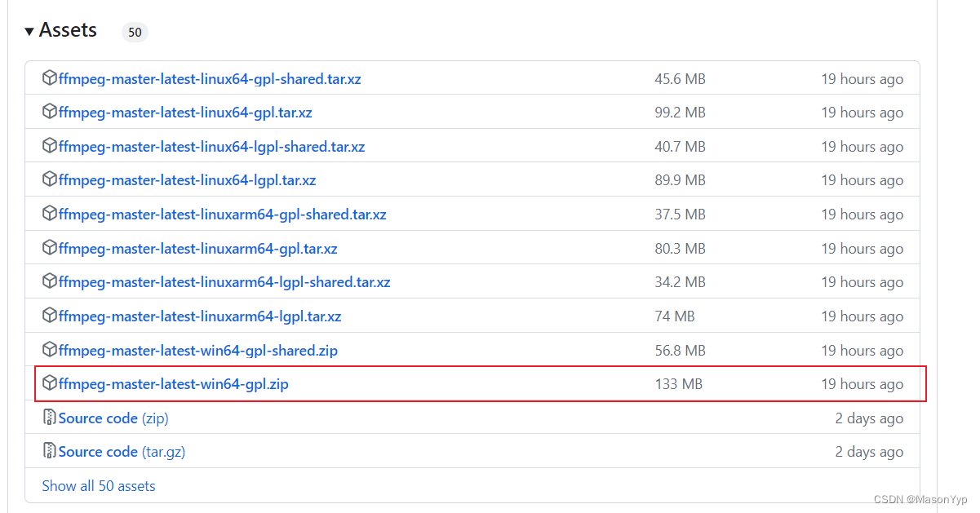The height and width of the screenshot is (513, 980).
Task: Click the timestamp in the win64-gpl.zip row
Action: 862,384
